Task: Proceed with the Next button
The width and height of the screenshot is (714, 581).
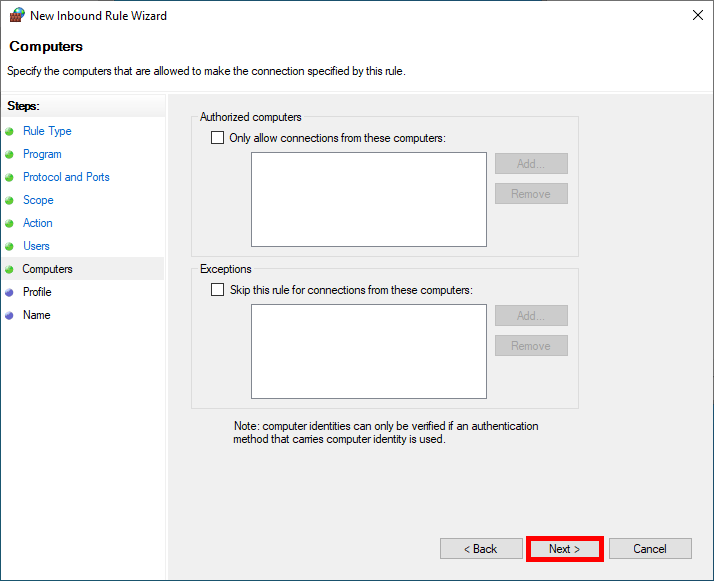Action: [565, 549]
